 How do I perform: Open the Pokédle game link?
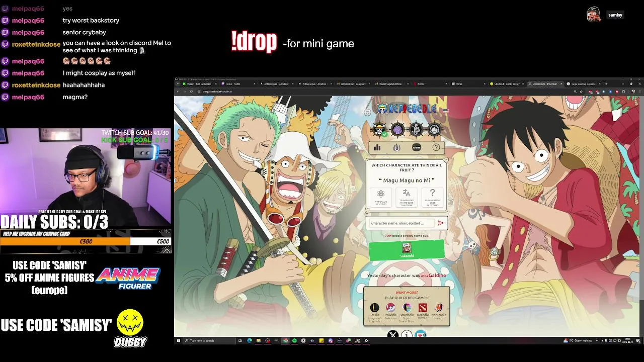point(390,311)
